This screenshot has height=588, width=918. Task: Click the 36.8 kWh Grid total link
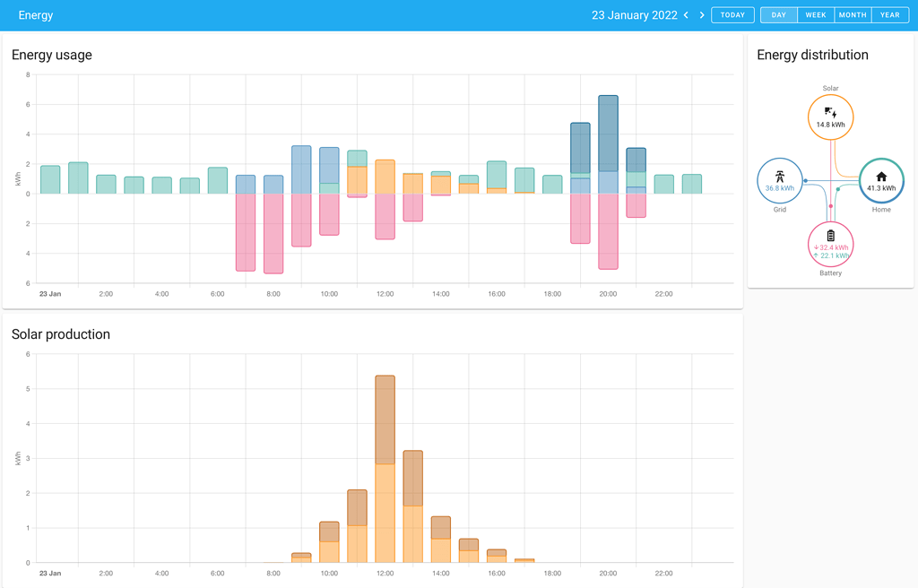tap(778, 186)
